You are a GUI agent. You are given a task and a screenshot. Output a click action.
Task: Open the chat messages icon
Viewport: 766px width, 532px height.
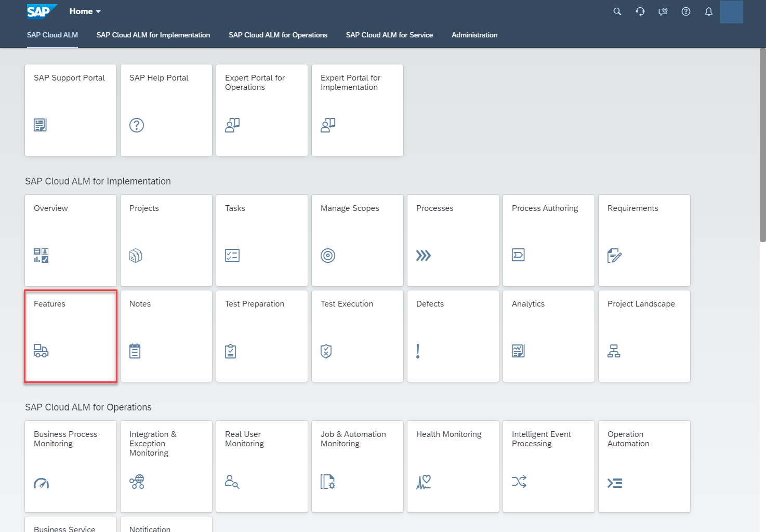tap(663, 11)
